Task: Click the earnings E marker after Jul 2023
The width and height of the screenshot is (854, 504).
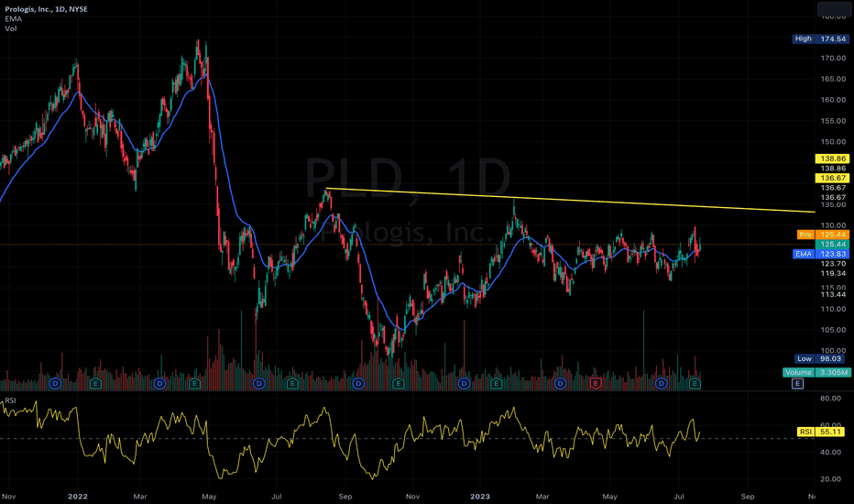Action: (x=695, y=384)
